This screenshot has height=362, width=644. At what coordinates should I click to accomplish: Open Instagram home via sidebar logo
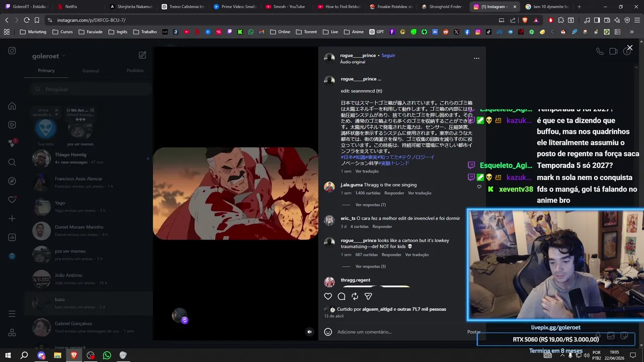12,51
